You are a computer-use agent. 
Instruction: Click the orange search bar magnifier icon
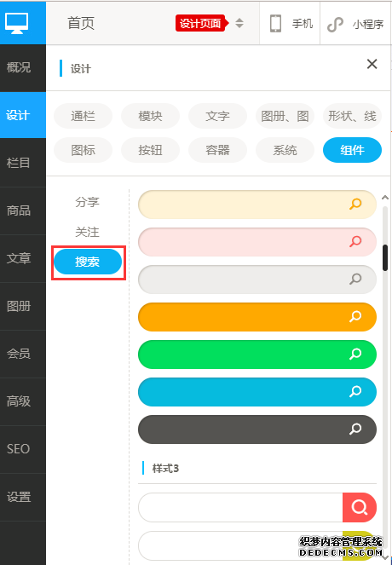355,316
